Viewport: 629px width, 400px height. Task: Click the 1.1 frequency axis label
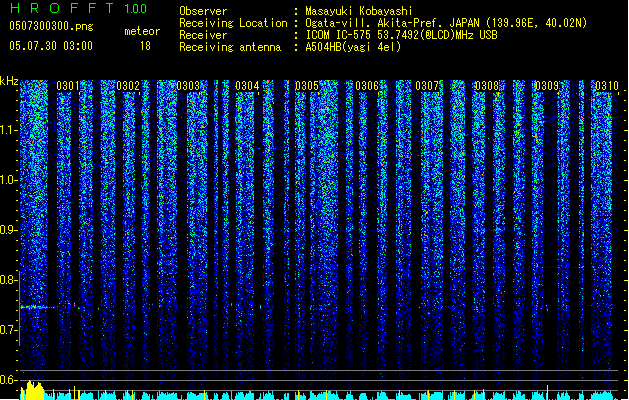9,130
